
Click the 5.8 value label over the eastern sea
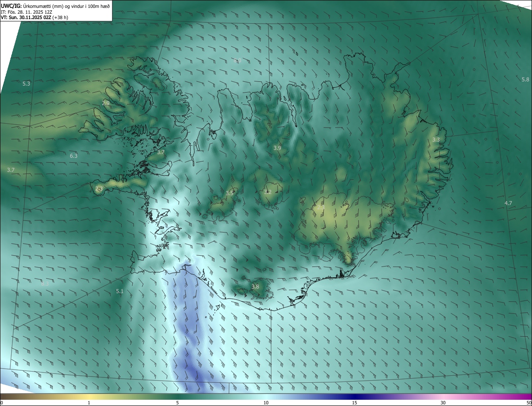pos(525,79)
